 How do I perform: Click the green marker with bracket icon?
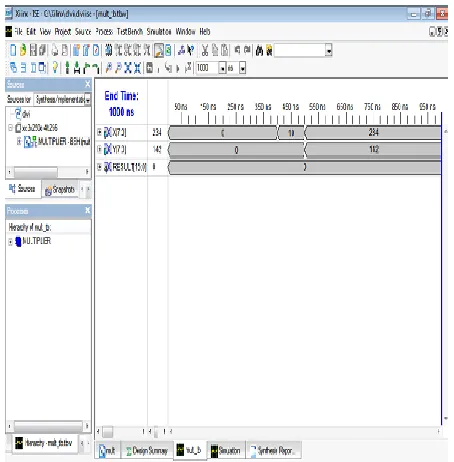click(x=77, y=68)
